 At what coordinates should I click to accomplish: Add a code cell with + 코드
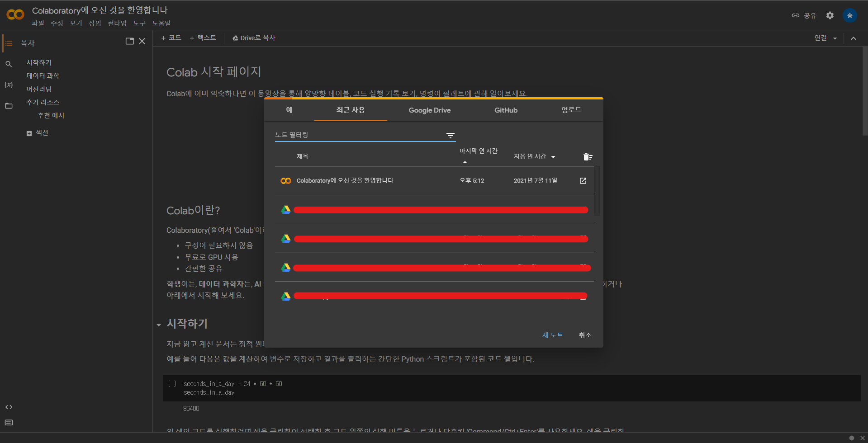point(171,38)
